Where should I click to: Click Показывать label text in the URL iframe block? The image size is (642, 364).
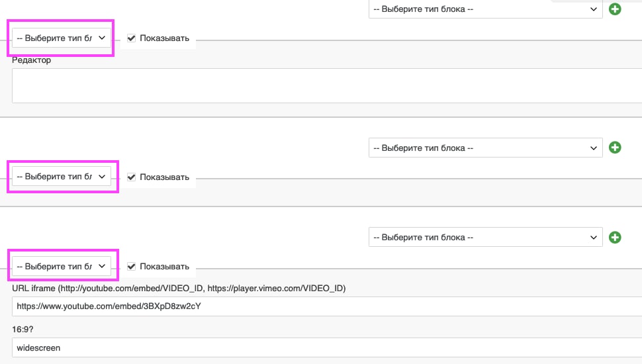tap(164, 266)
